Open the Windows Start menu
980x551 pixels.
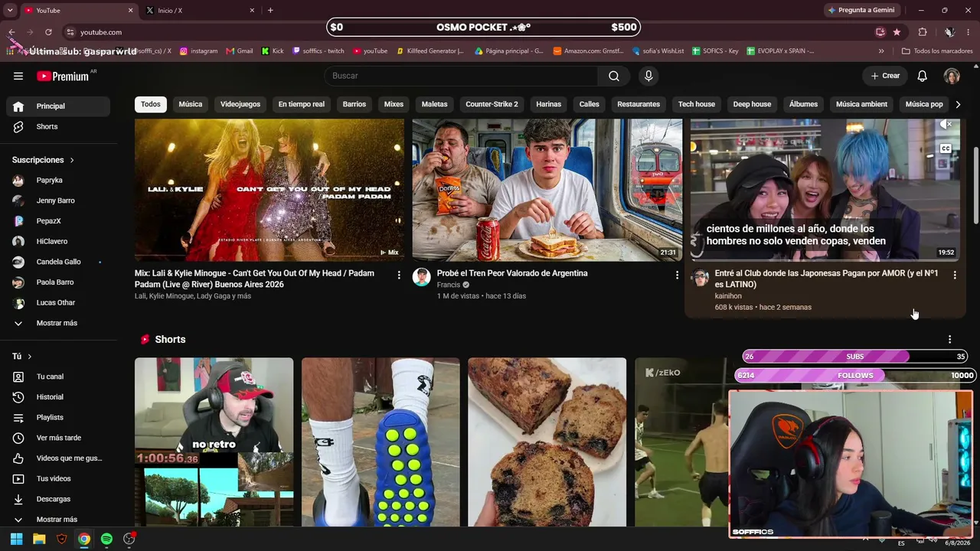pyautogui.click(x=16, y=539)
